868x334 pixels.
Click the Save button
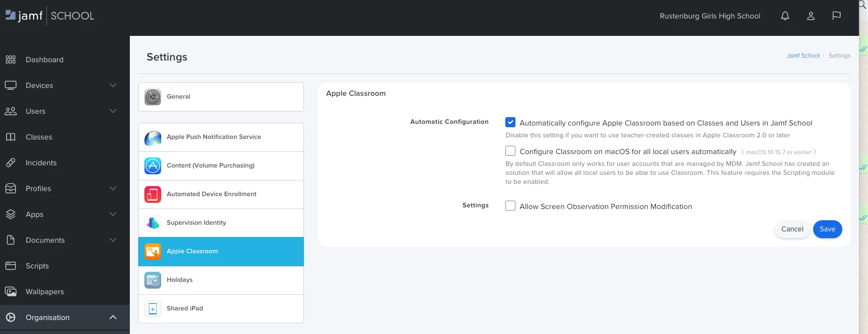pyautogui.click(x=828, y=229)
